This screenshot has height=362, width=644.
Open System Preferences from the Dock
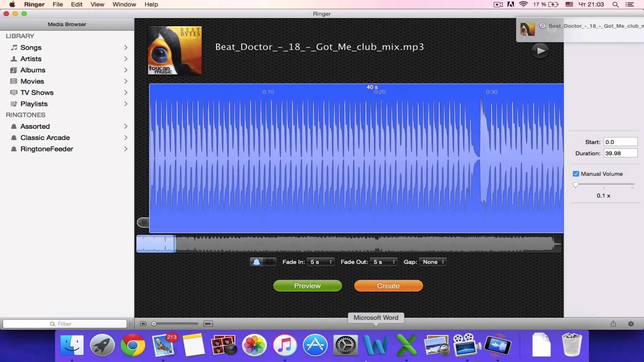pos(346,345)
